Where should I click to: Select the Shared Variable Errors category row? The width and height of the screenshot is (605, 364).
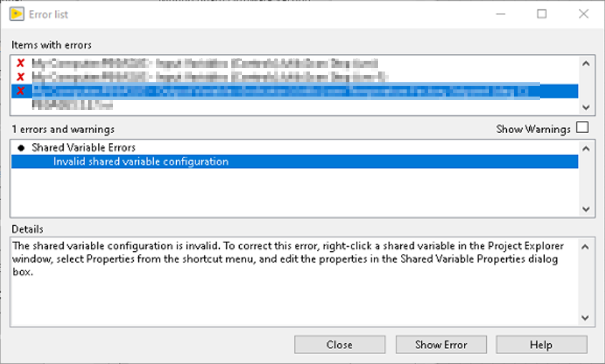pyautogui.click(x=294, y=148)
